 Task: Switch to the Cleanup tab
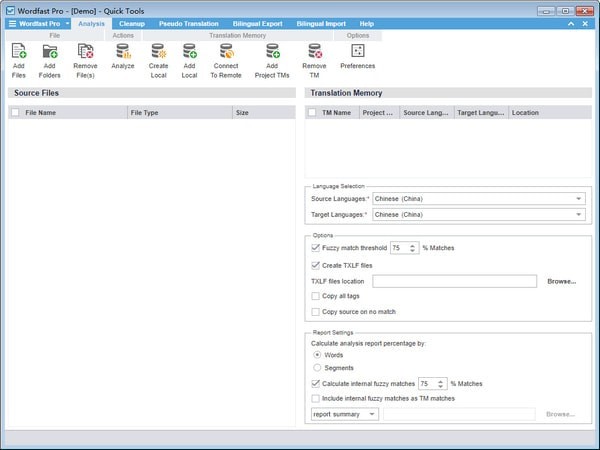[131, 23]
